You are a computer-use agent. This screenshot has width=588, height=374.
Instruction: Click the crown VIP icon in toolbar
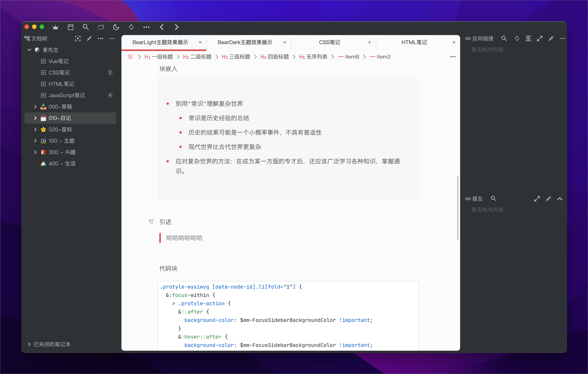click(x=56, y=27)
